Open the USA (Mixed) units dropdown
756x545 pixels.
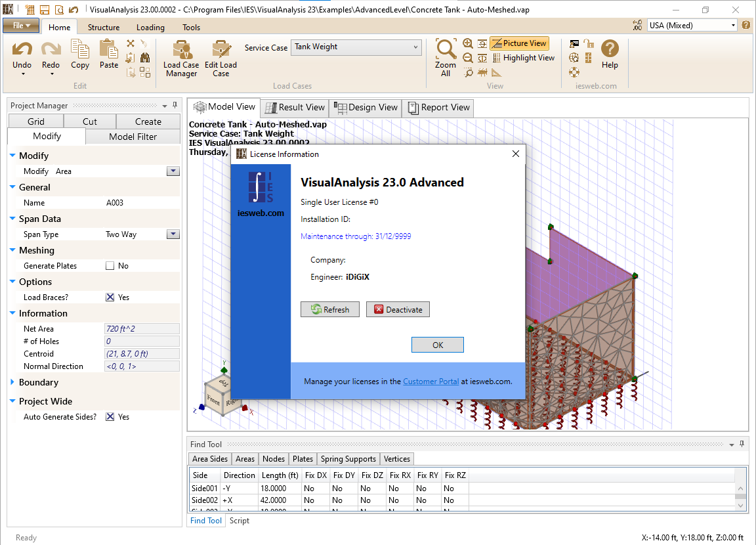coord(733,26)
